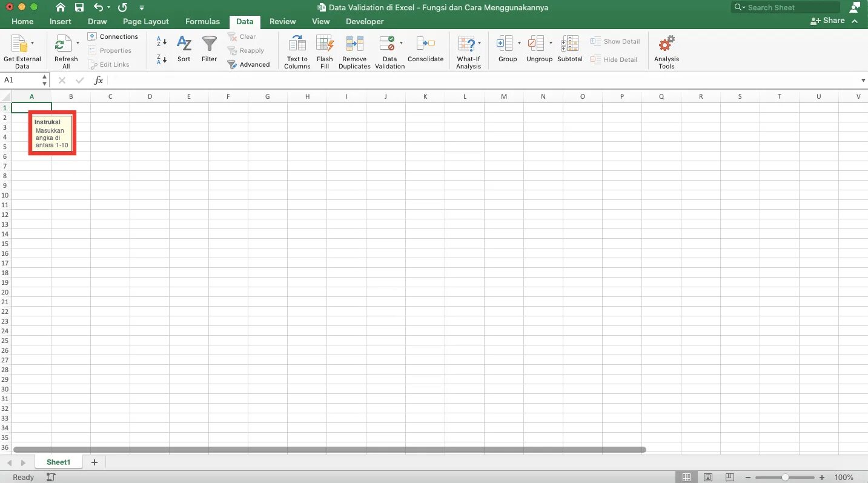Sort descending Z to A
The height and width of the screenshot is (483, 868).
pyautogui.click(x=162, y=59)
